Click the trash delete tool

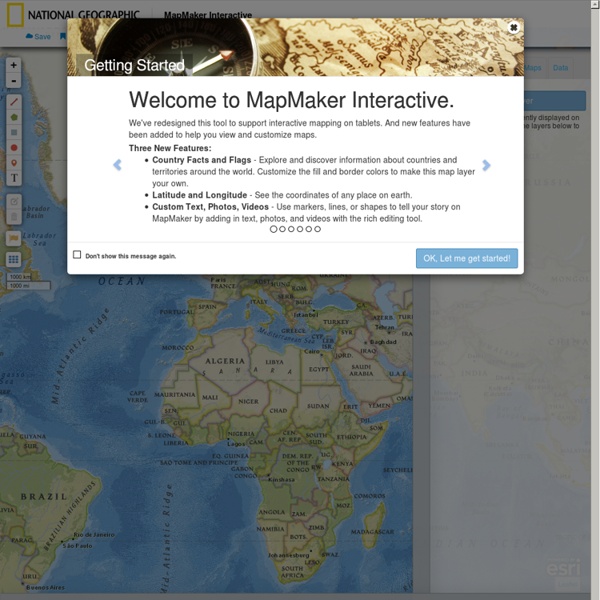pyautogui.click(x=14, y=216)
